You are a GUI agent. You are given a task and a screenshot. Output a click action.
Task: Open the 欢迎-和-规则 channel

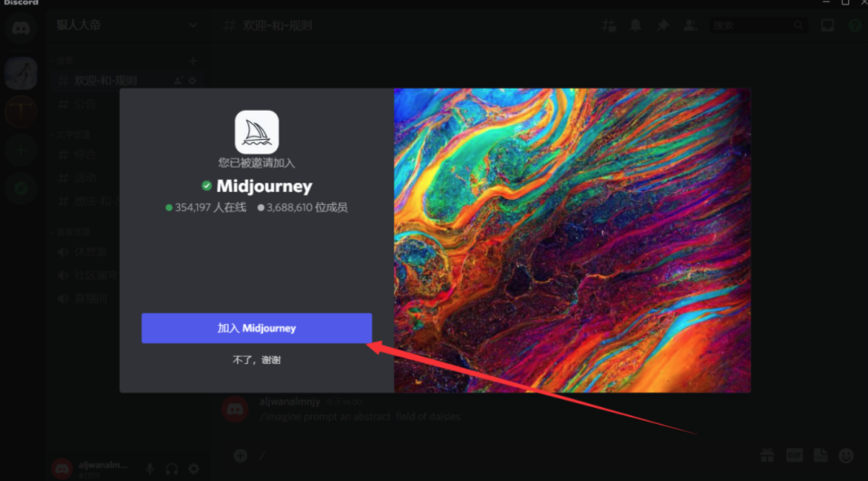tap(105, 81)
